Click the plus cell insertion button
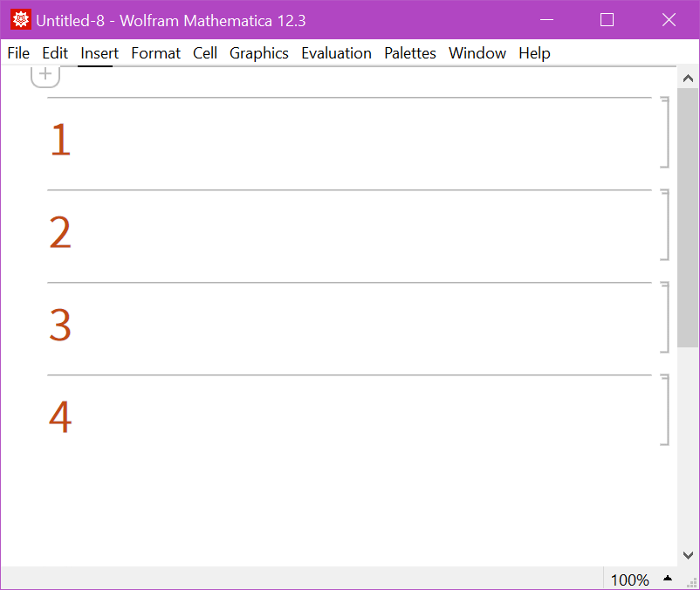This screenshot has height=590, width=700. pyautogui.click(x=45, y=75)
